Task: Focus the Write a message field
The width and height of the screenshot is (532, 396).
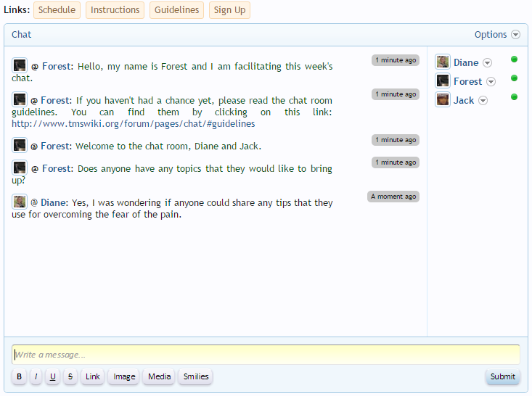Action: (266, 355)
